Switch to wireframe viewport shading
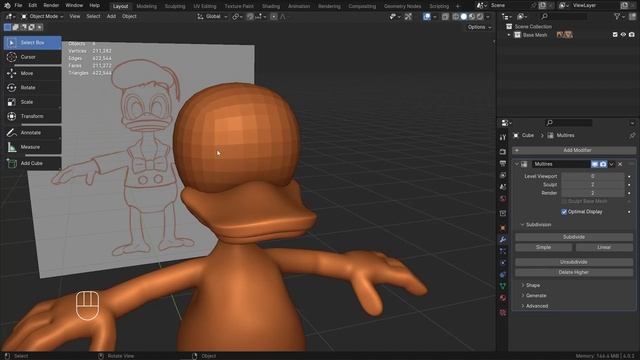Viewport: 640px width, 360px height. click(456, 17)
